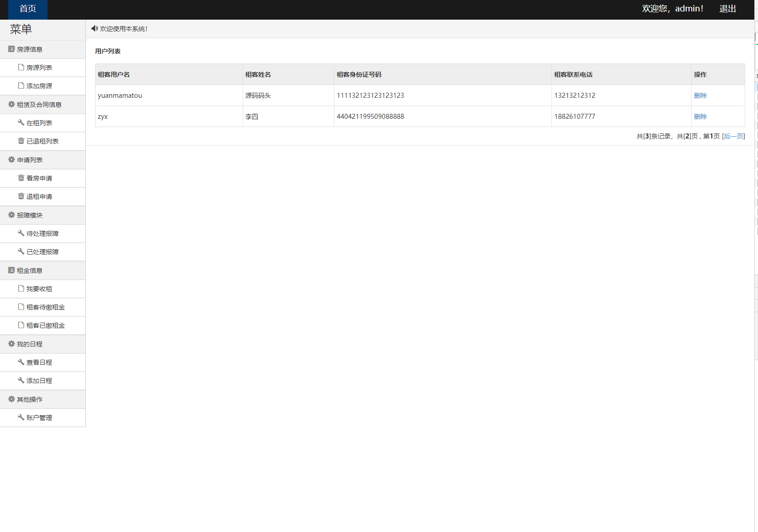The height and width of the screenshot is (532, 758).
Task: Click the 其他操作 gear icon
Action: click(11, 399)
